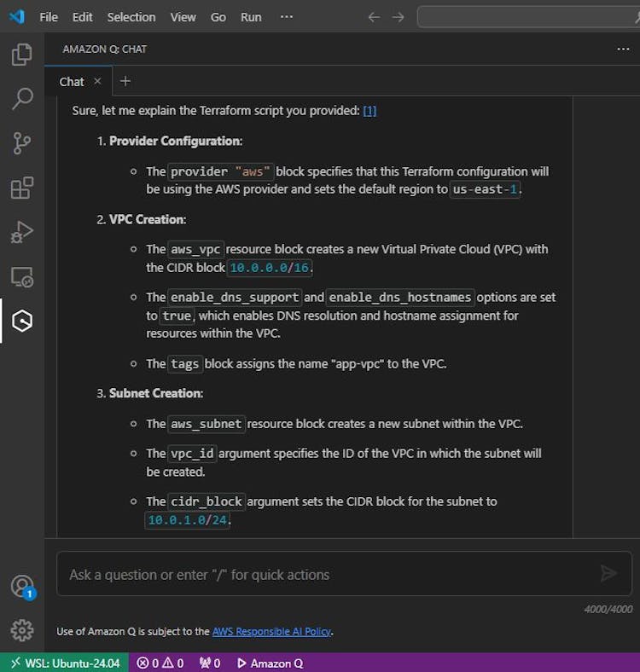Click the Ask a question input field
The width and height of the screenshot is (640, 672).
click(x=324, y=575)
